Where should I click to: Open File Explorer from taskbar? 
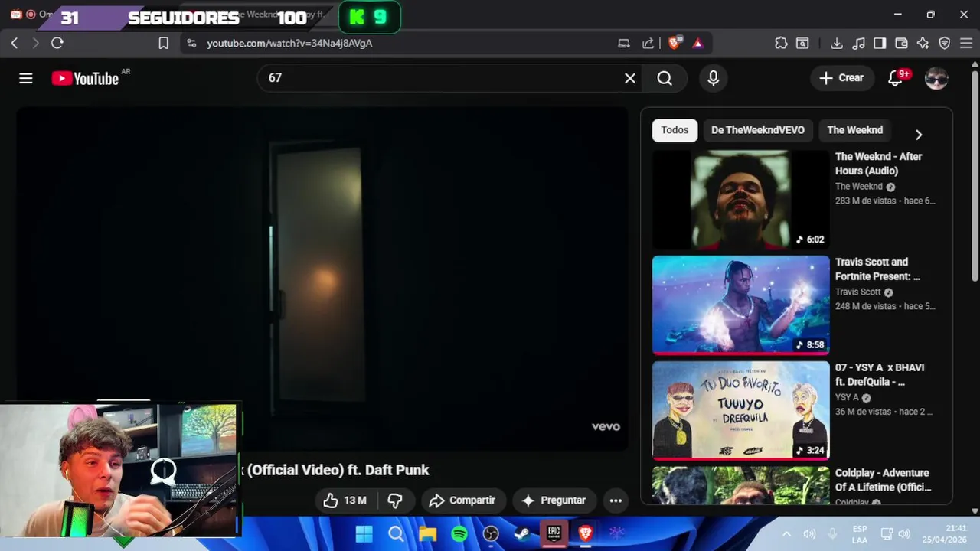427,533
